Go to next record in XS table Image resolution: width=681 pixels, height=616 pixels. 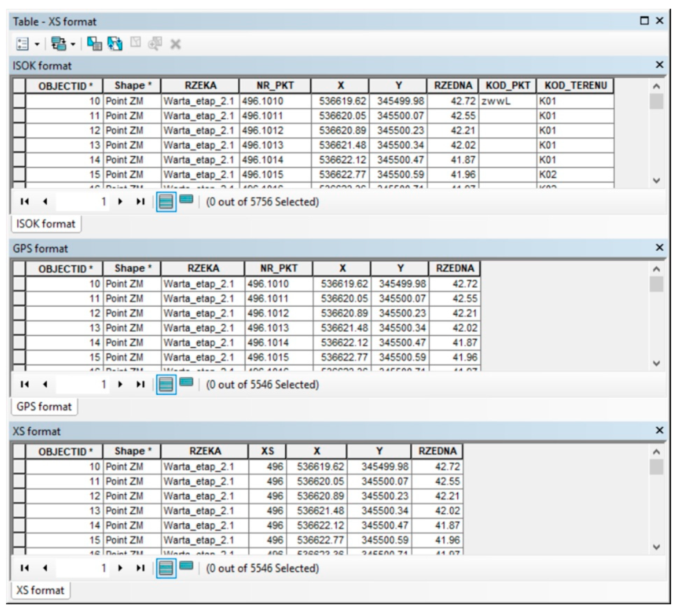[120, 568]
